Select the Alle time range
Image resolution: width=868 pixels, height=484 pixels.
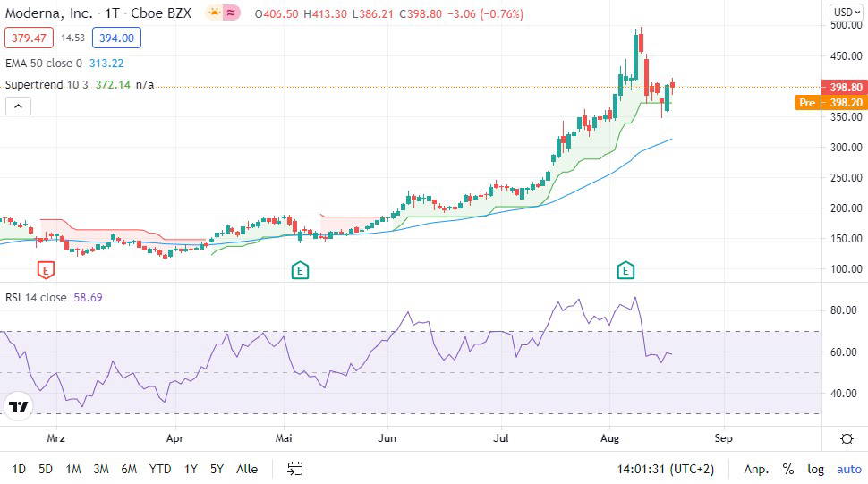click(247, 469)
